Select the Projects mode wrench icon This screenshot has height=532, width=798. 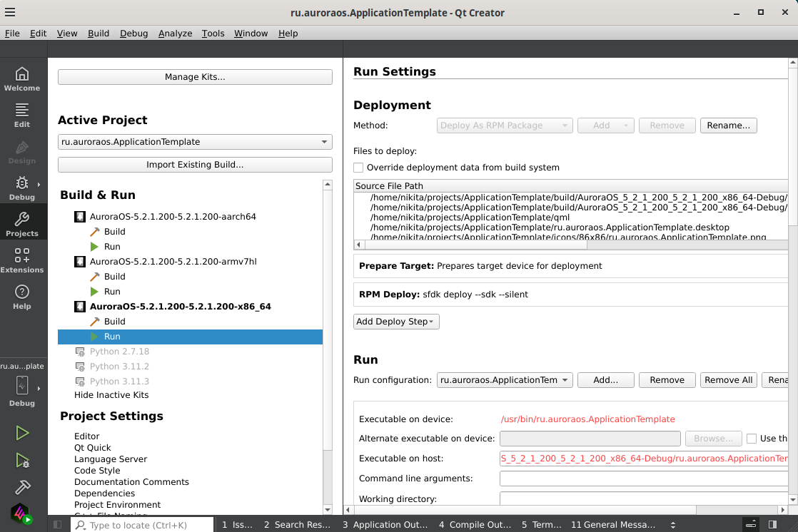(22, 219)
